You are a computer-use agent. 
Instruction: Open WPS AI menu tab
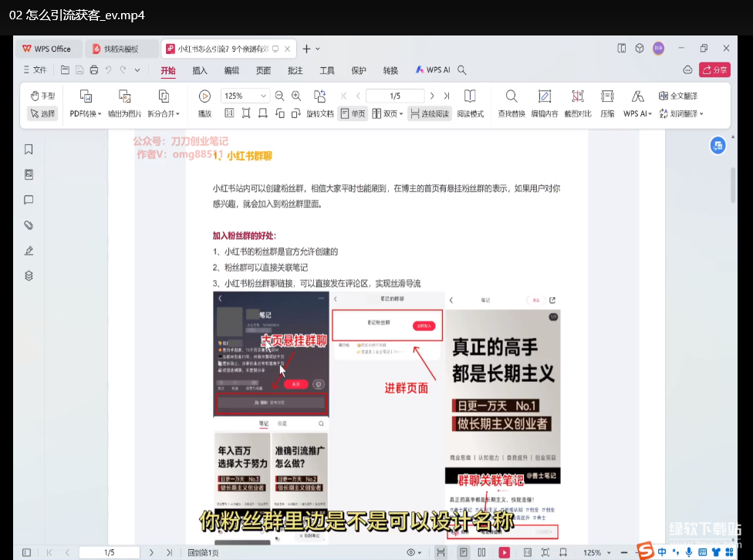click(x=433, y=70)
